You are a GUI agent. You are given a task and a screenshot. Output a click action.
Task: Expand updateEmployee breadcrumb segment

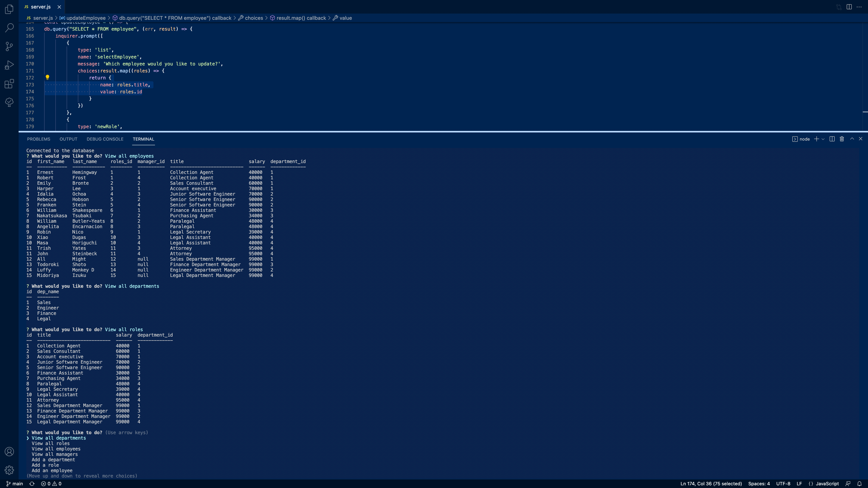click(x=83, y=18)
